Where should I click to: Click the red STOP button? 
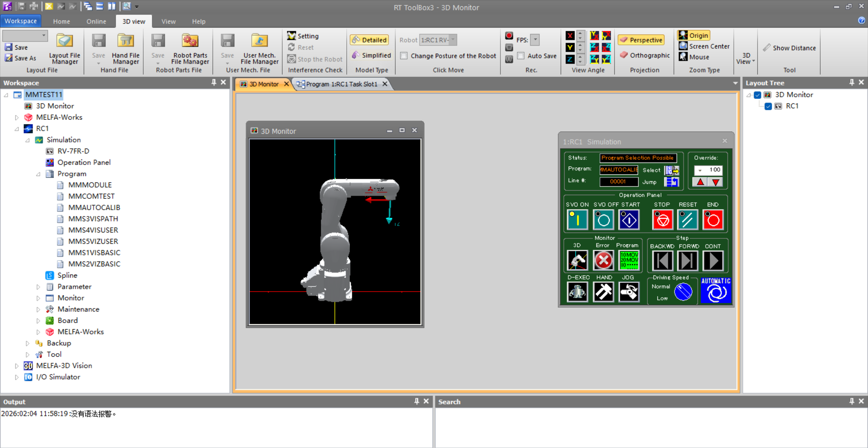663,220
